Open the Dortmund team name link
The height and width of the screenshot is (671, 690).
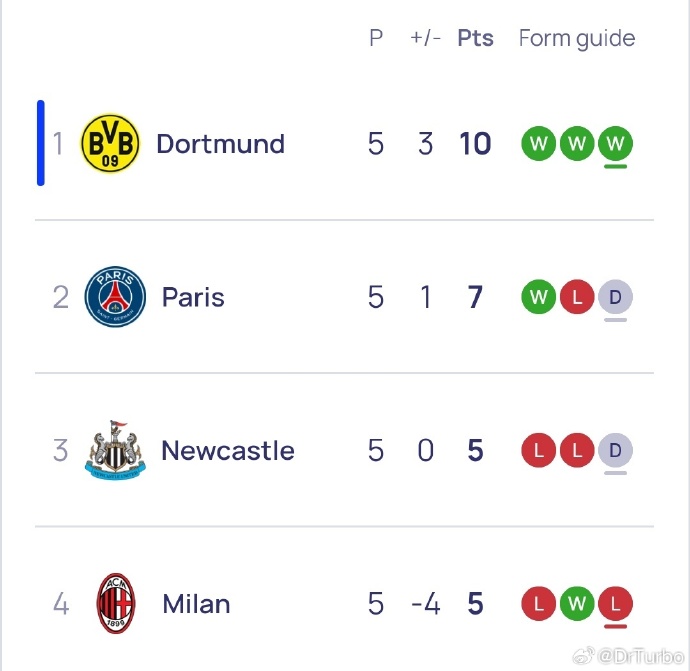click(220, 144)
